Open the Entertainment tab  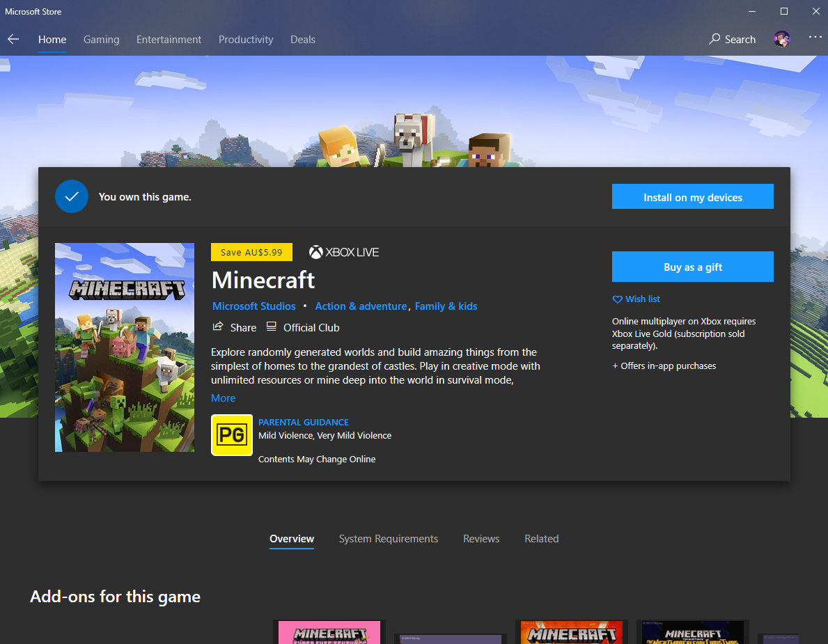coord(169,40)
